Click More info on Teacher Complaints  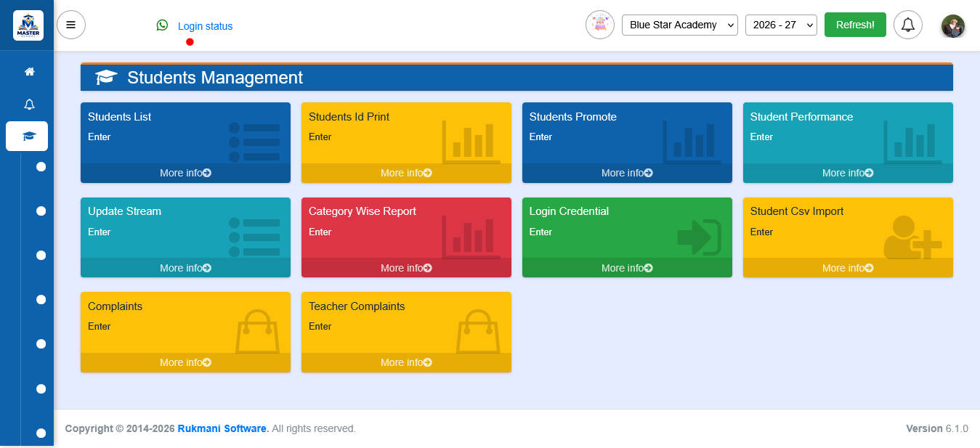click(x=406, y=362)
